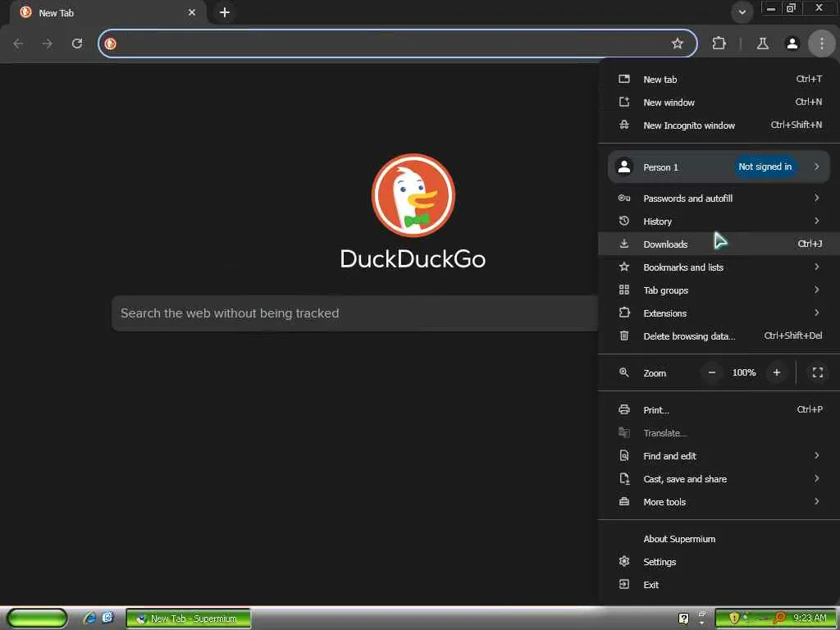This screenshot has width=840, height=630.
Task: Open Settings from the menu
Action: (719, 563)
